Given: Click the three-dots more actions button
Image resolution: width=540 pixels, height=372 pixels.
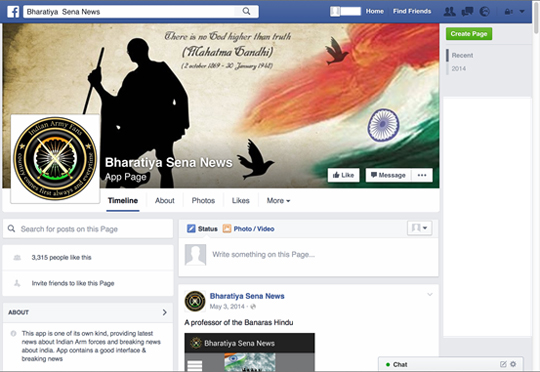Looking at the screenshot, I should 422,175.
